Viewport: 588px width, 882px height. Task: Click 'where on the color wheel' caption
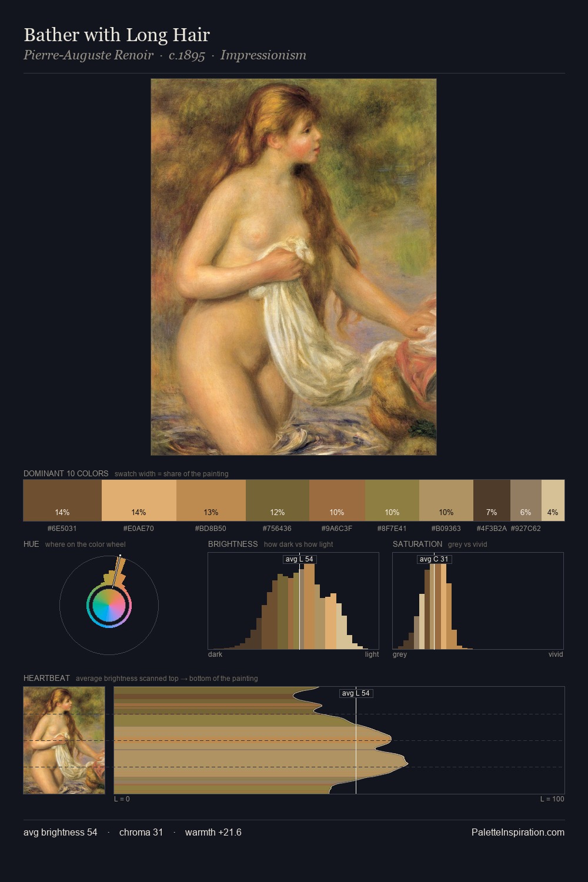click(x=85, y=544)
